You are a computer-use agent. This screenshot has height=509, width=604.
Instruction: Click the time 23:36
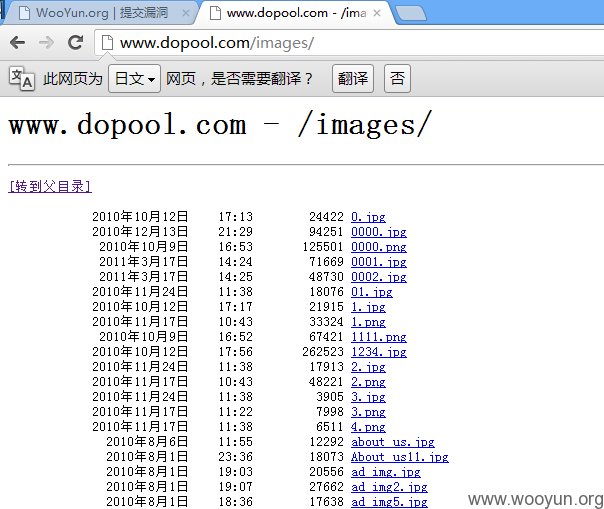236,457
